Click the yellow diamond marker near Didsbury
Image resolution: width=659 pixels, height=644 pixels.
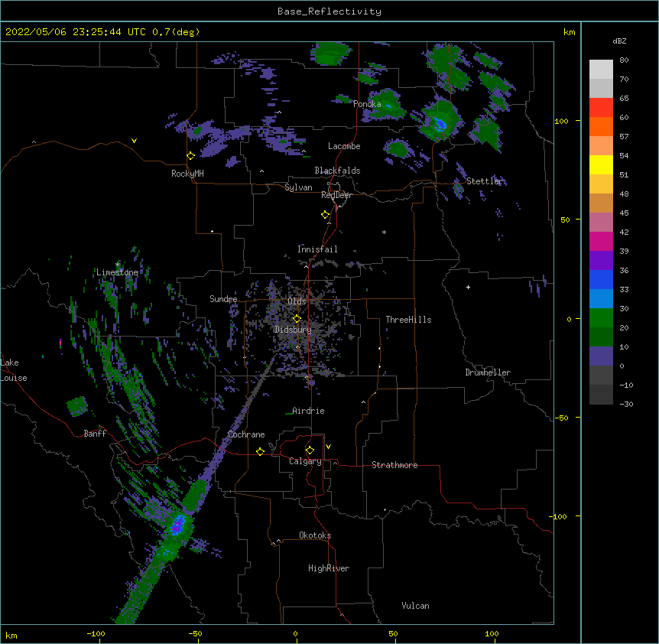click(297, 318)
